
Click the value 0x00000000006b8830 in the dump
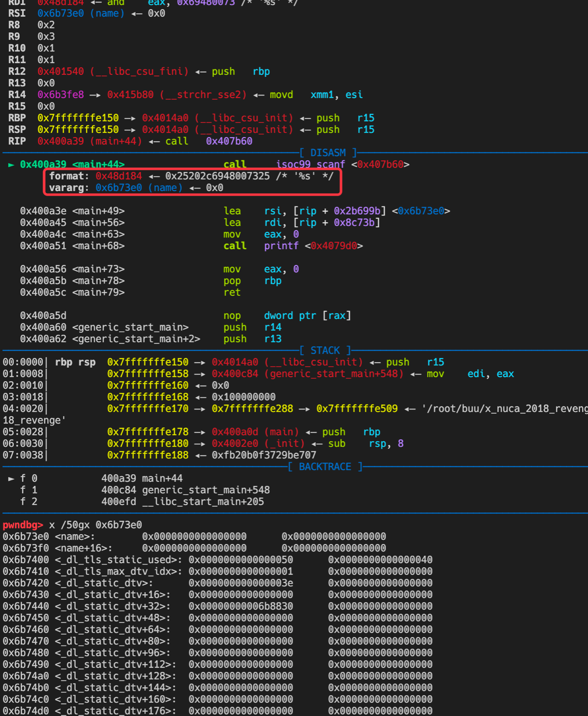(241, 606)
